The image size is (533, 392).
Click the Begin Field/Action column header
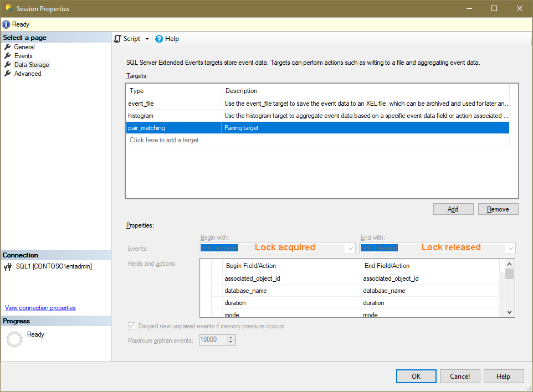[291, 266]
